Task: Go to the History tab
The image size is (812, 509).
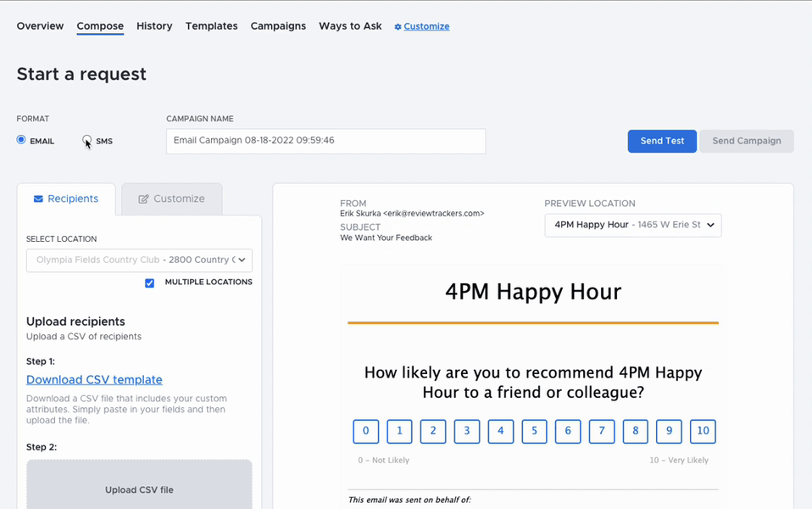Action: pos(154,26)
